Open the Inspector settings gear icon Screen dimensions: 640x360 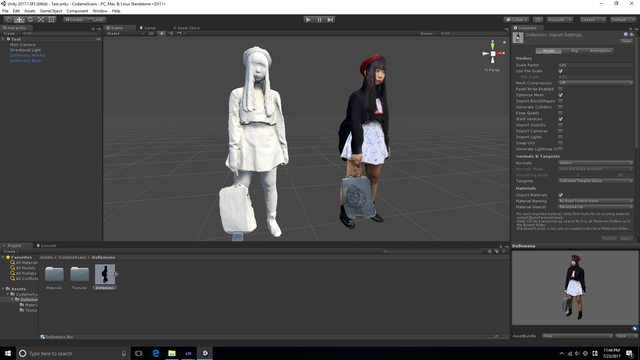(x=632, y=34)
